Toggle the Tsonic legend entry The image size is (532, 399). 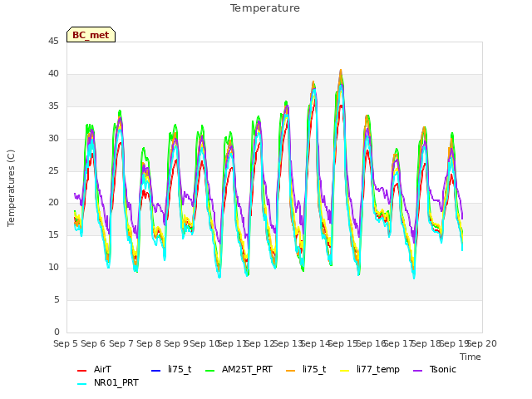[435, 369]
